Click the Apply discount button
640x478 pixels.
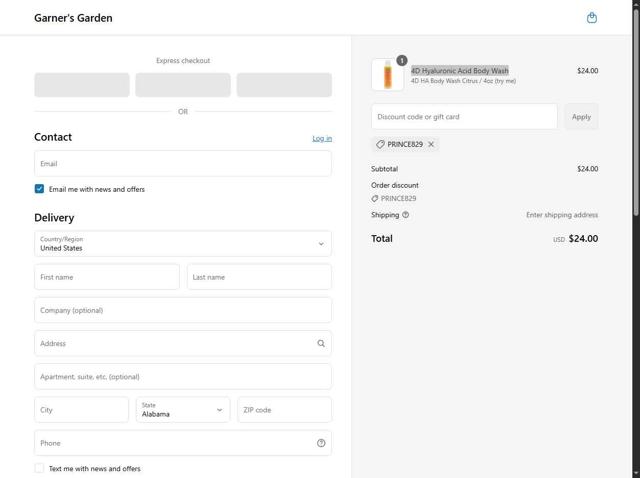[x=581, y=117]
